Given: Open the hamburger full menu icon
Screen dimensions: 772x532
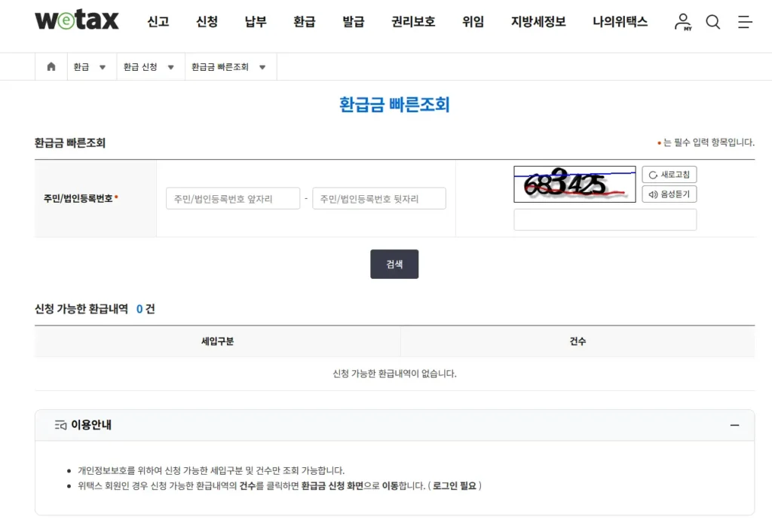Looking at the screenshot, I should point(745,22).
